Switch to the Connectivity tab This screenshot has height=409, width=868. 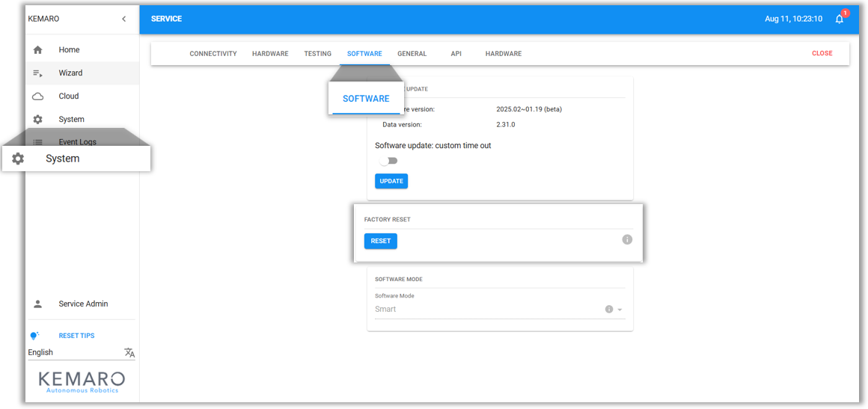(213, 54)
